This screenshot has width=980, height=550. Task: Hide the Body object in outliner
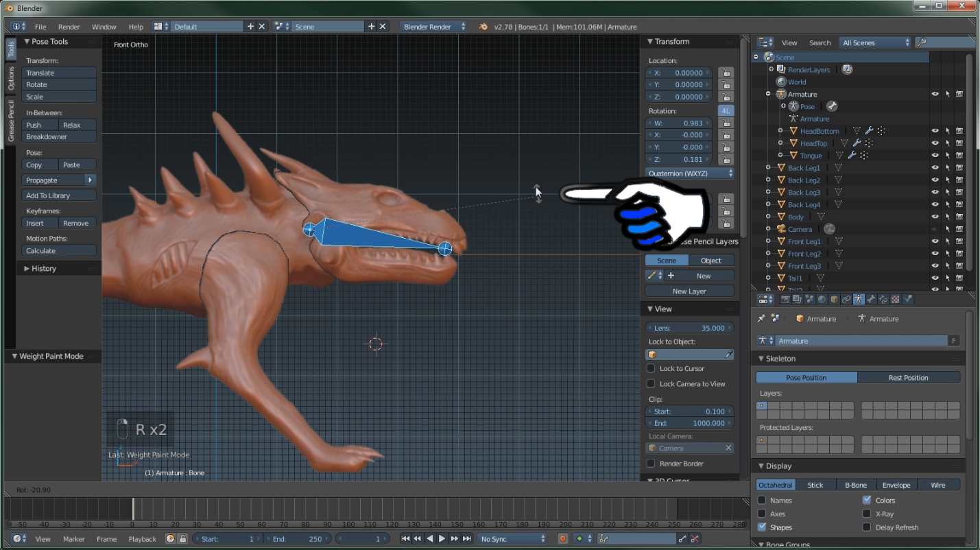(935, 217)
